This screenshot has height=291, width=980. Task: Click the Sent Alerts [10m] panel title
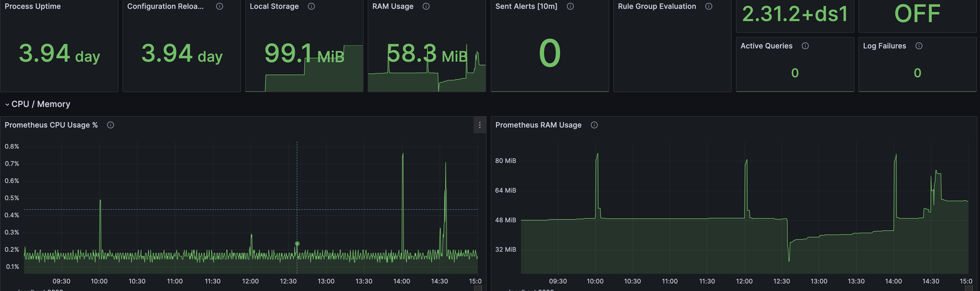tap(526, 7)
